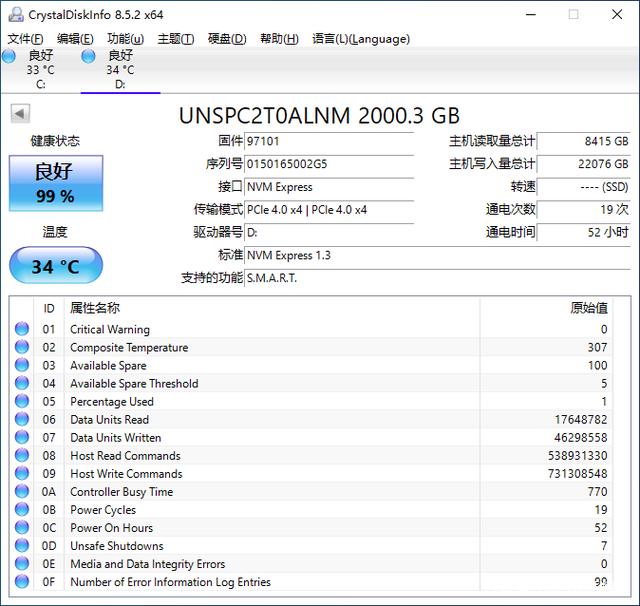Click the supported features field S.M.A.R.T.

pos(438,278)
